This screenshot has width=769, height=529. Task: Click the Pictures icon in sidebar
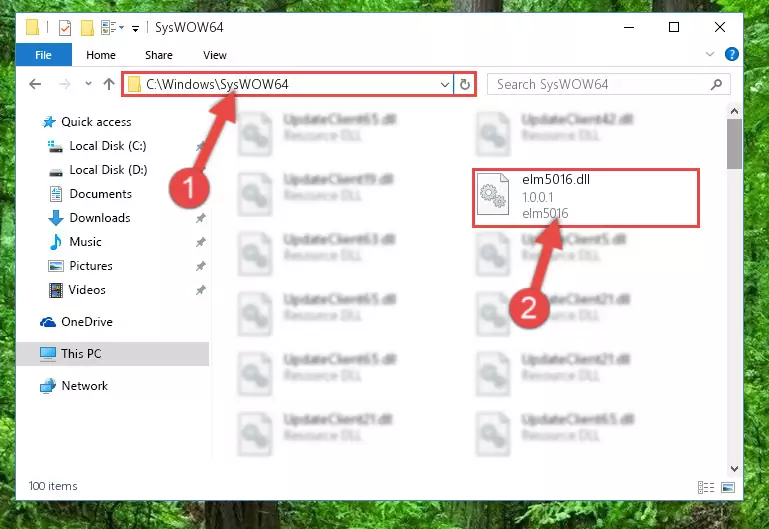click(56, 266)
